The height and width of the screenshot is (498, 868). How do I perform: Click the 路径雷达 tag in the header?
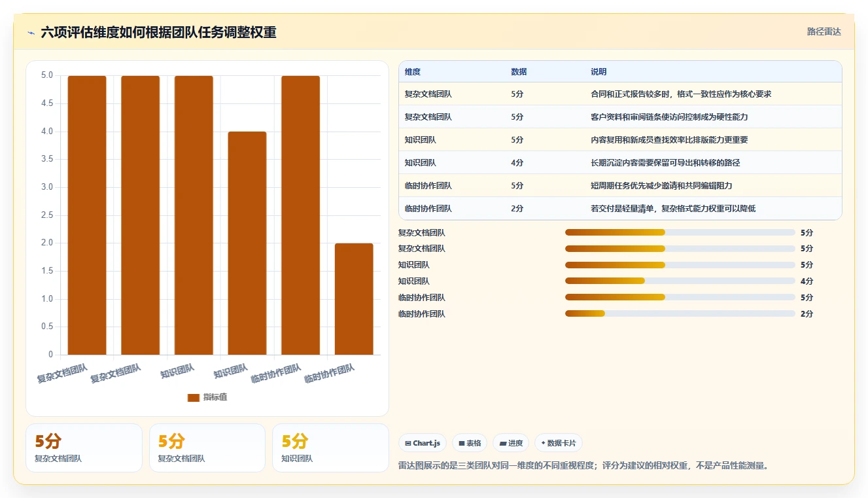[x=824, y=31]
